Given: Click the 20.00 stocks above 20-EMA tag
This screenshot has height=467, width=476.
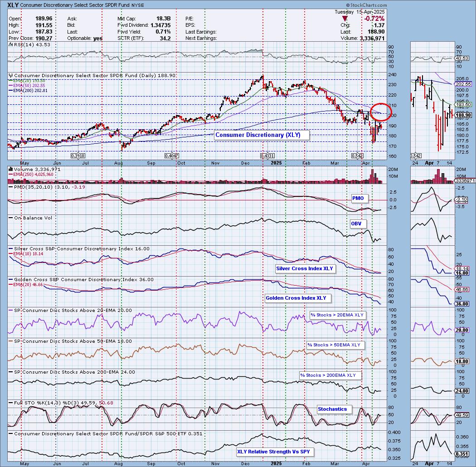Looking at the screenshot, I should 462,331.
